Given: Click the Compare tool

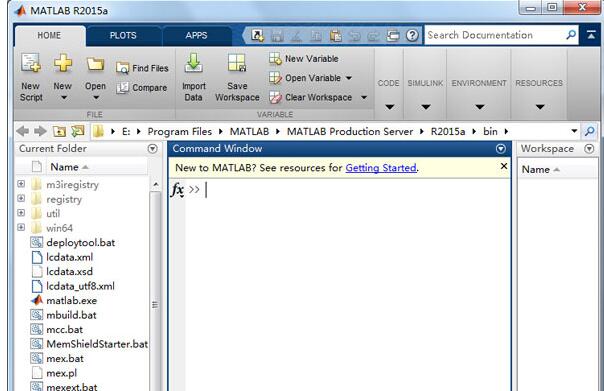Looking at the screenshot, I should click(142, 88).
